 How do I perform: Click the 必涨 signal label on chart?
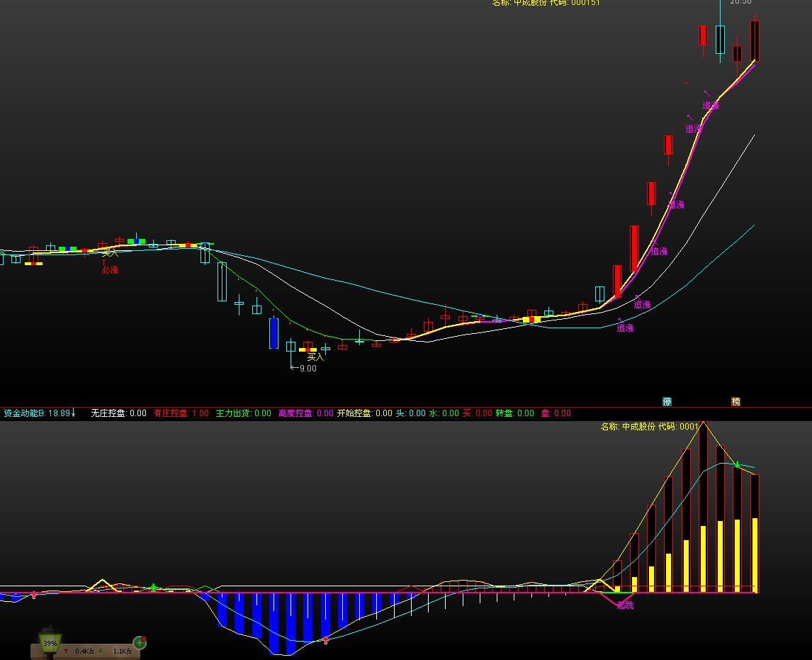click(110, 270)
